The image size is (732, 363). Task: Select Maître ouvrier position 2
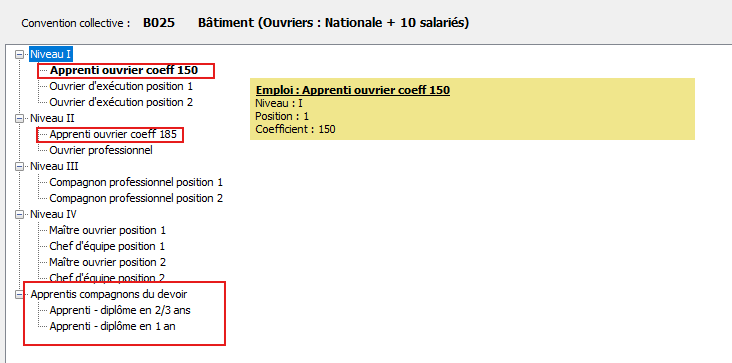[108, 262]
